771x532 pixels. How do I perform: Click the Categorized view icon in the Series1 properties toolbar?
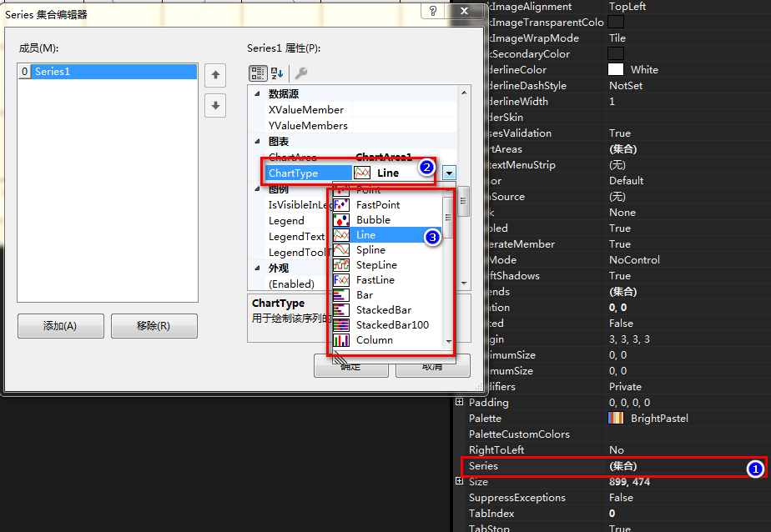coord(258,73)
